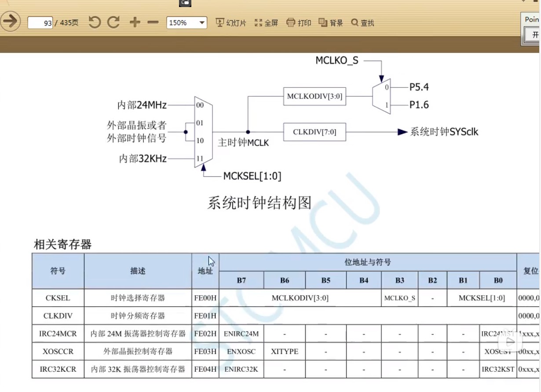Click the 相关寄存器 section heading
This screenshot has width=541, height=392.
pos(62,244)
